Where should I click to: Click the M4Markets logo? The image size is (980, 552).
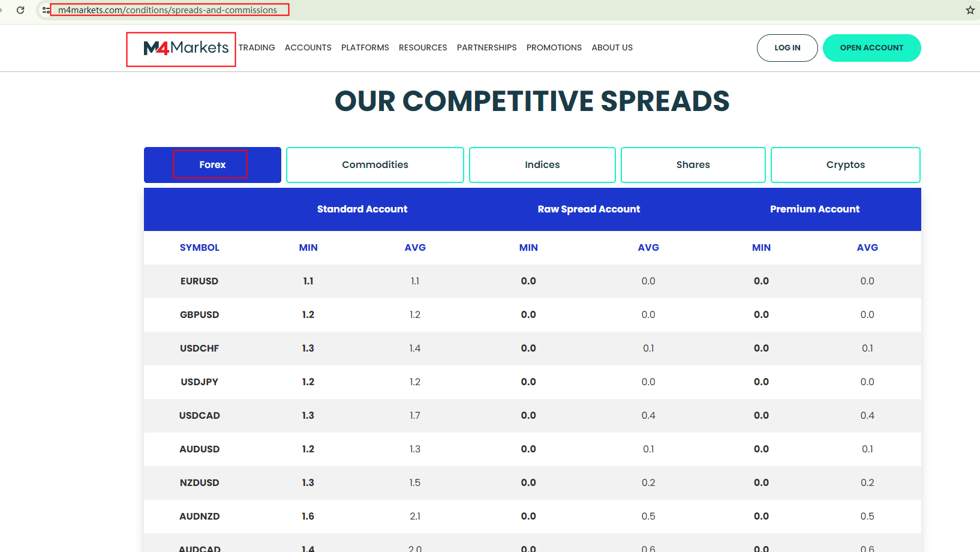pos(186,48)
